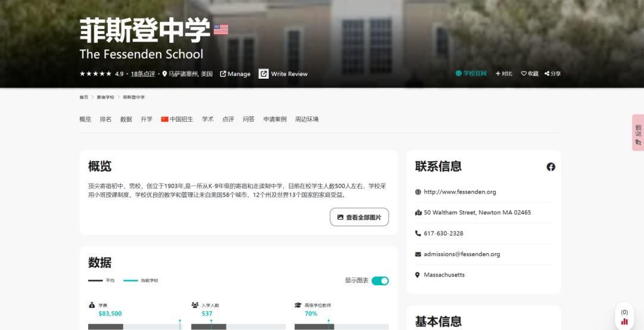Click the Manage external link icon
The image size is (644, 330).
point(223,74)
